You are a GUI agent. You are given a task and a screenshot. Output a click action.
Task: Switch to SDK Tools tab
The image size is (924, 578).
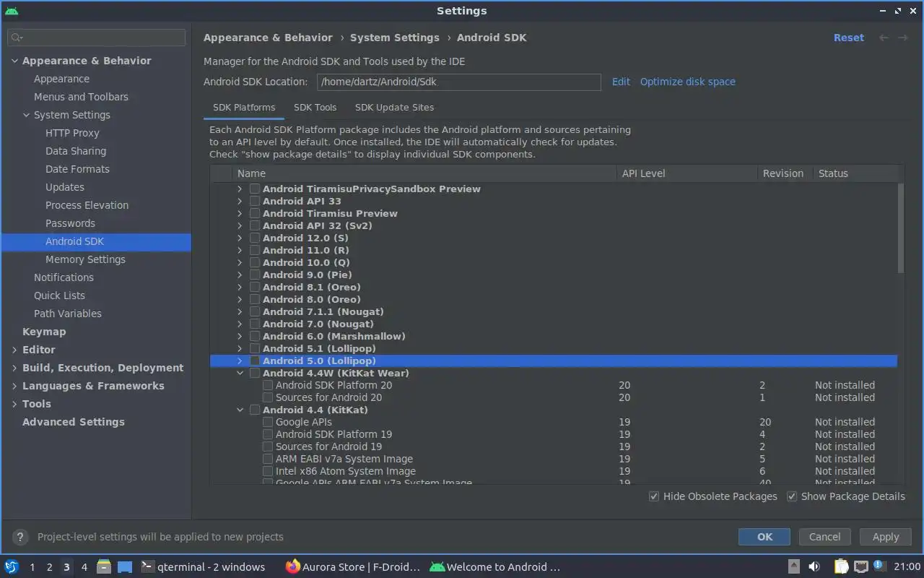315,107
